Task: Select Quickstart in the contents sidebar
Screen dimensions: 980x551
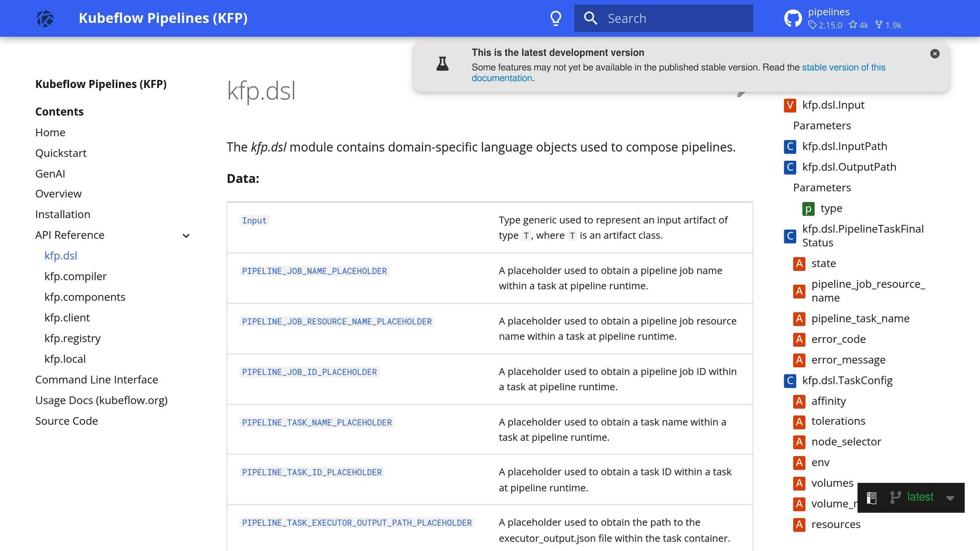Action: [x=61, y=153]
